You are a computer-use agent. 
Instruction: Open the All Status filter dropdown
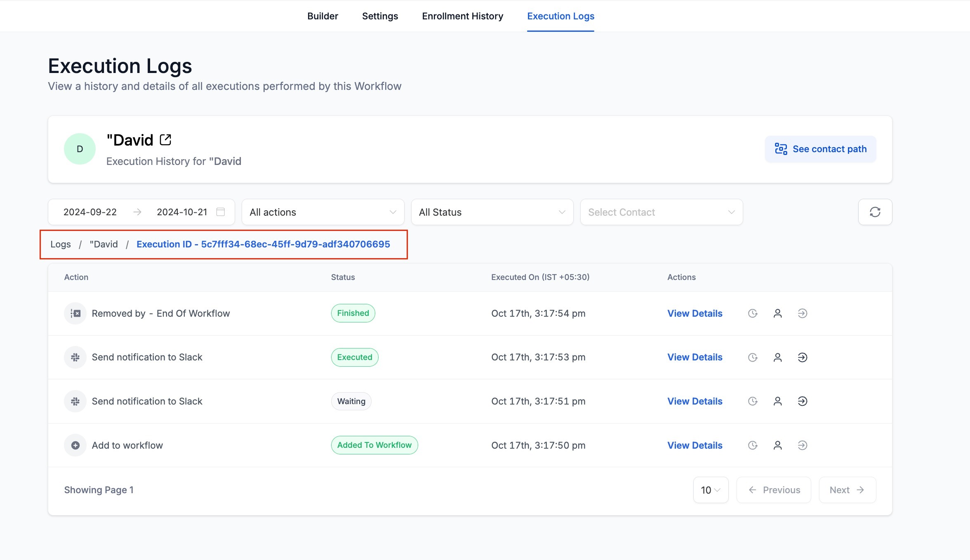pyautogui.click(x=492, y=212)
